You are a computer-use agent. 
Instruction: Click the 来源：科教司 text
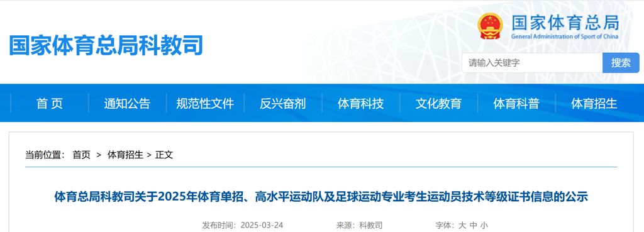[x=359, y=226]
